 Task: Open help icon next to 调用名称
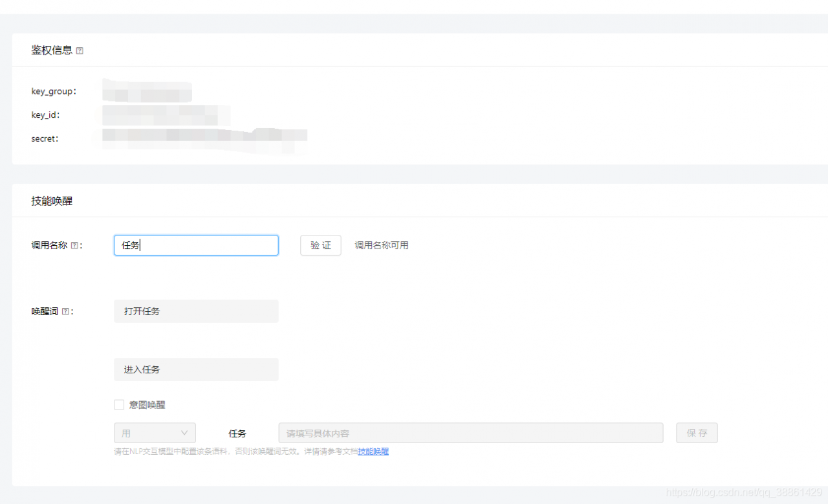point(74,246)
